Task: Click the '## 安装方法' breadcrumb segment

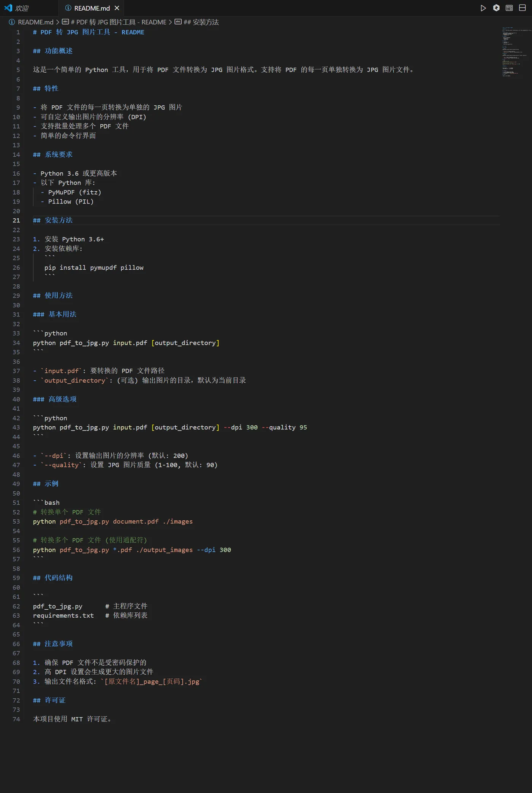Action: coord(201,22)
